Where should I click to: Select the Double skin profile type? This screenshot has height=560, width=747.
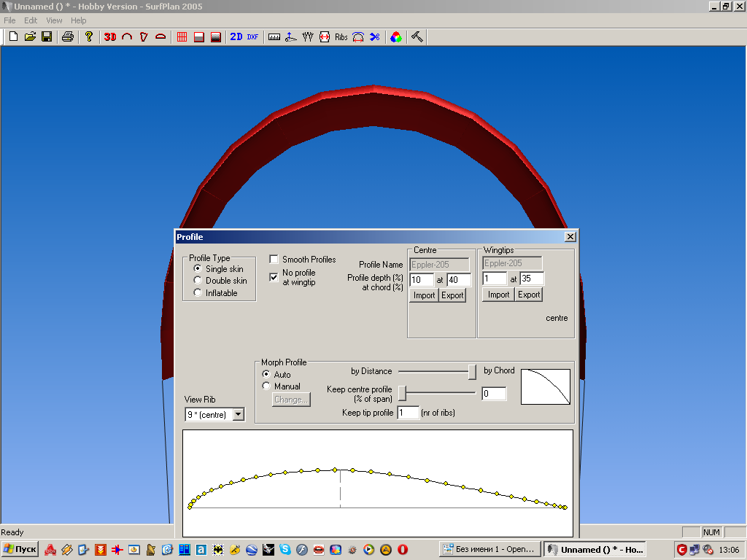coord(198,281)
